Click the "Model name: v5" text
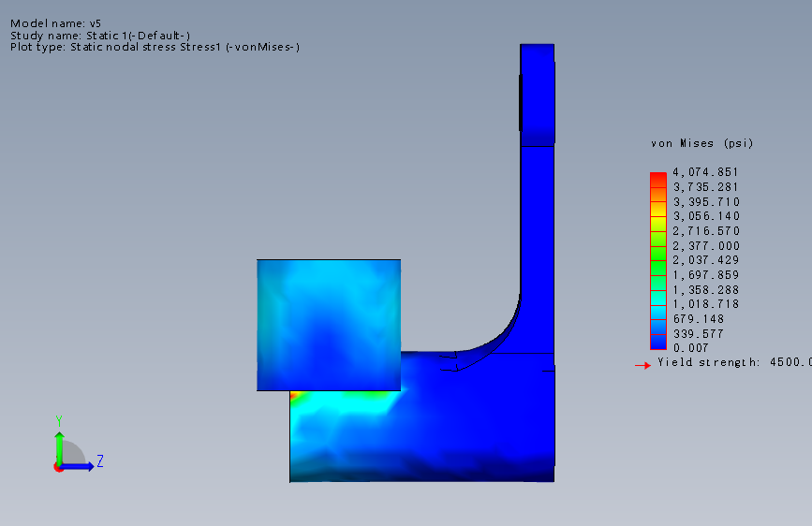Image resolution: width=812 pixels, height=526 pixels. tap(56, 23)
